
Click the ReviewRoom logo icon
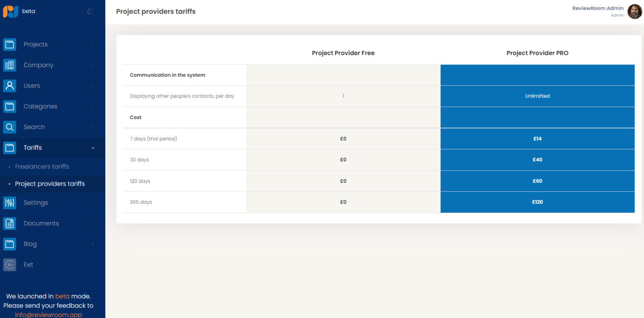point(11,11)
